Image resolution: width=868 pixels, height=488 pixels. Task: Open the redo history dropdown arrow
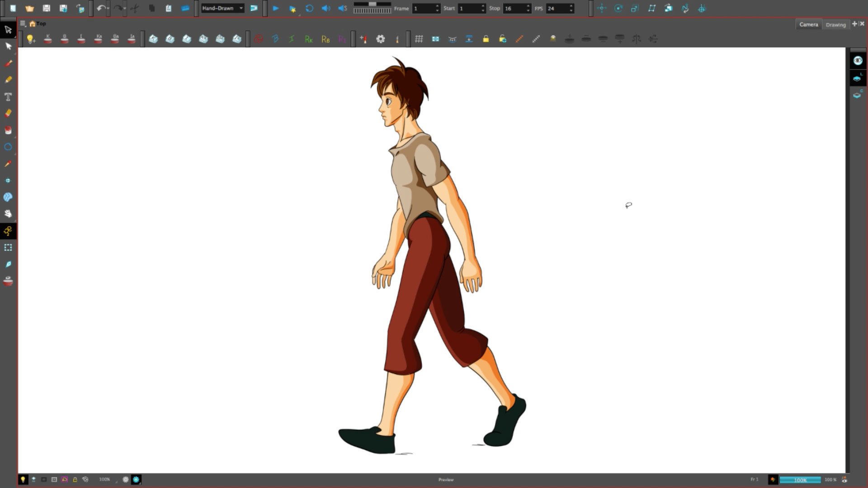click(x=125, y=9)
